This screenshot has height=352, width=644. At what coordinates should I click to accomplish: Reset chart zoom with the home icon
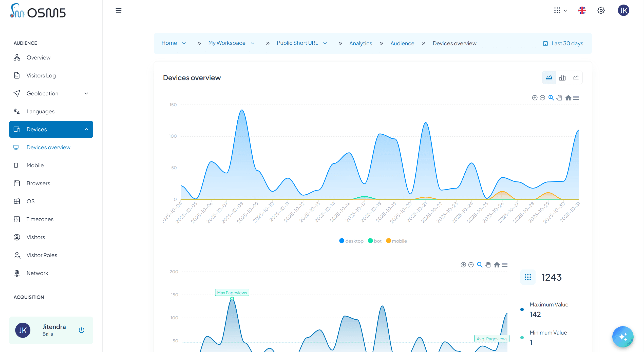(x=568, y=98)
